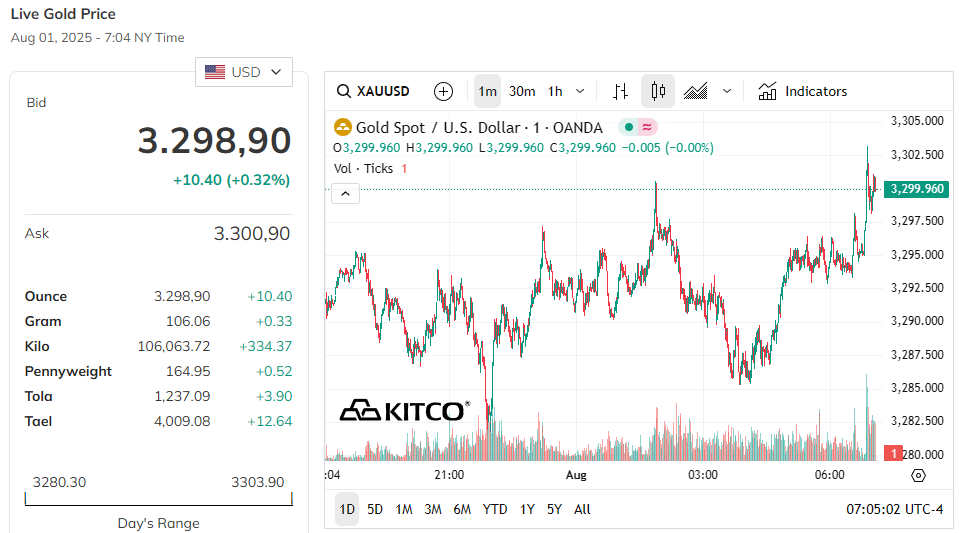Switch to 30m interval

[x=522, y=91]
